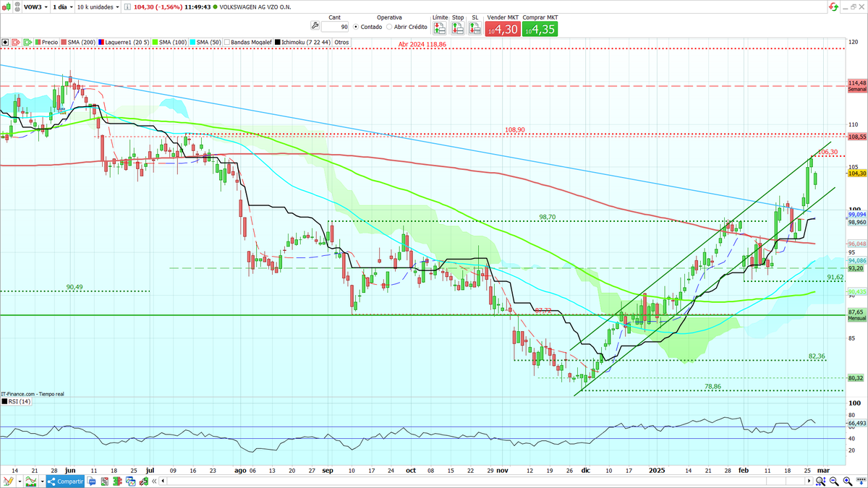Click the RSI (14) indicator label
Viewport: 868px width, 488px height.
[15, 401]
